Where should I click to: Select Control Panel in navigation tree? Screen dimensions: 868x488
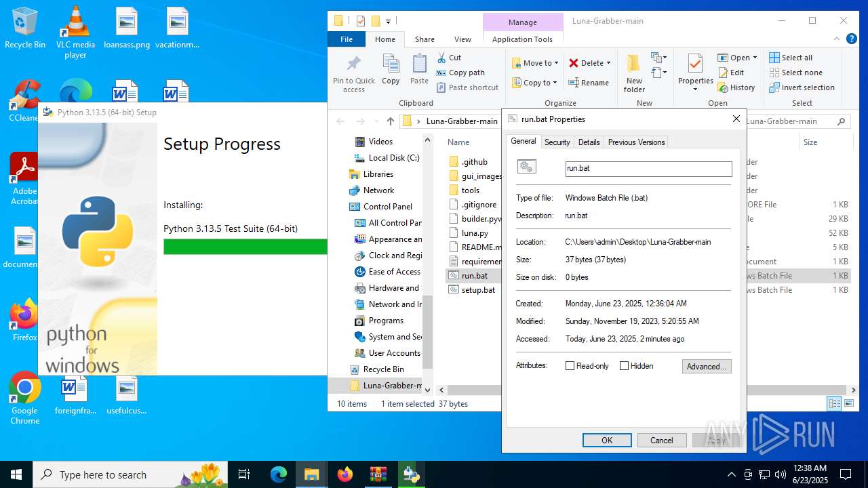pos(387,207)
